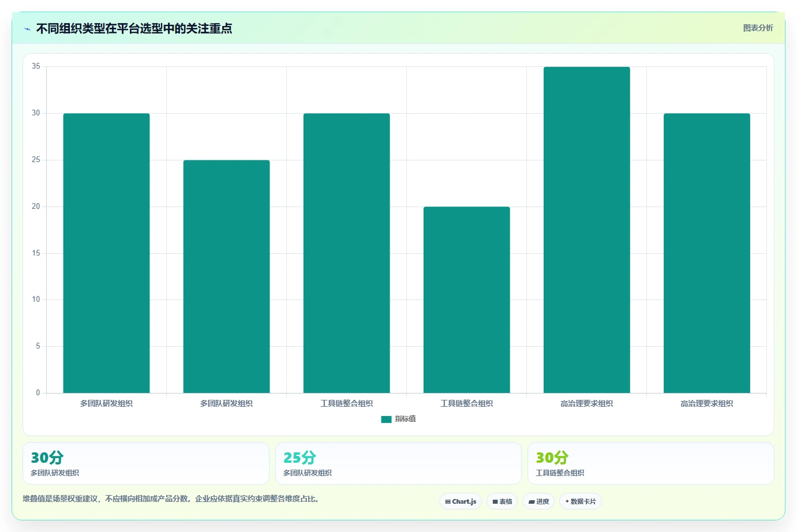Click the y-axis tick label 20
Viewport: 797px width, 532px height.
tap(36, 207)
